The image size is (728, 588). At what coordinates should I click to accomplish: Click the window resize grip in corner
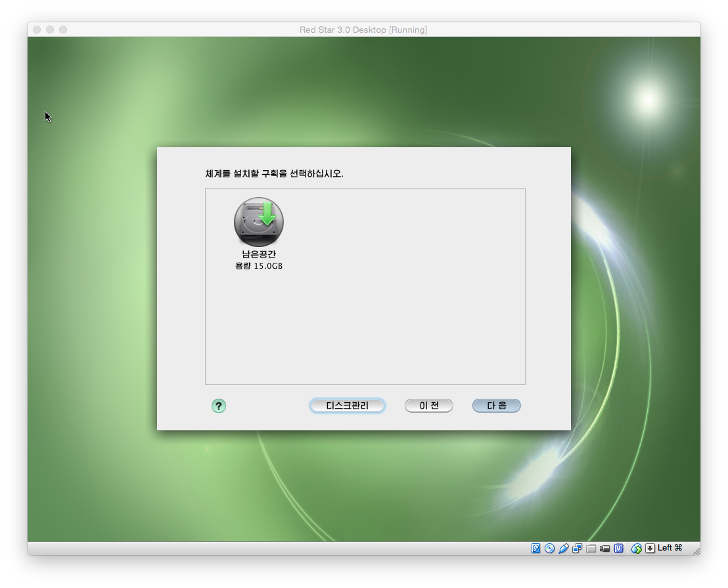[696, 551]
